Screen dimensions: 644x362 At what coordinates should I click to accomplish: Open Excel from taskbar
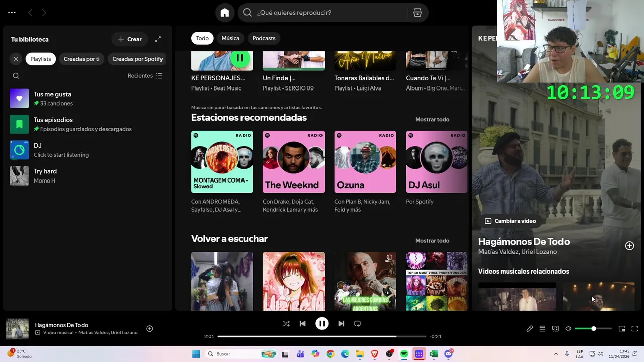coord(433,354)
